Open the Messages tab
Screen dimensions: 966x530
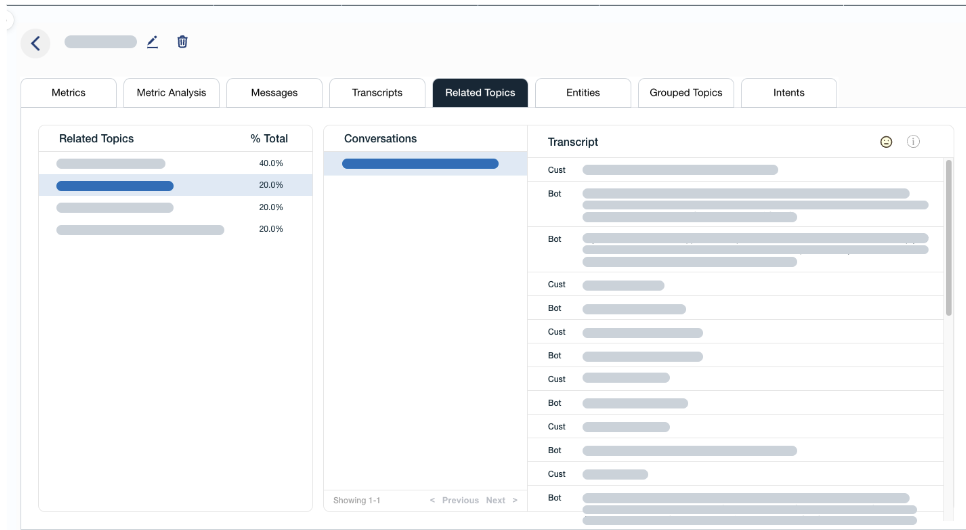pos(274,93)
